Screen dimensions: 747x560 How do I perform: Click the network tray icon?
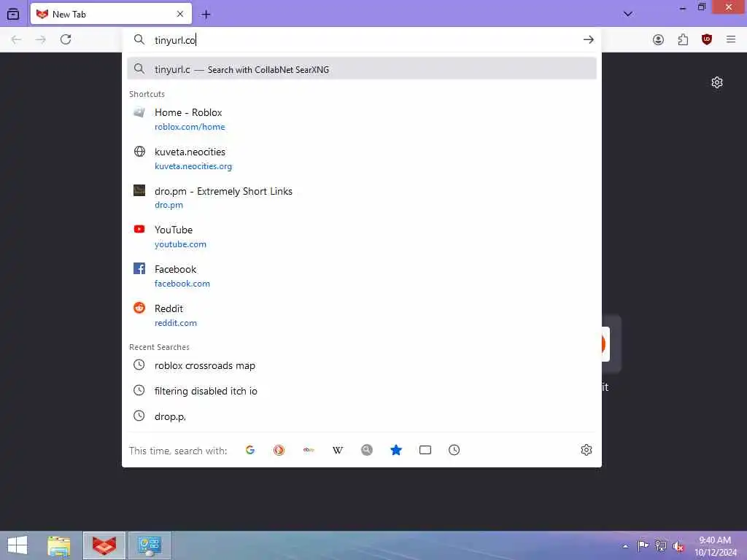point(661,545)
